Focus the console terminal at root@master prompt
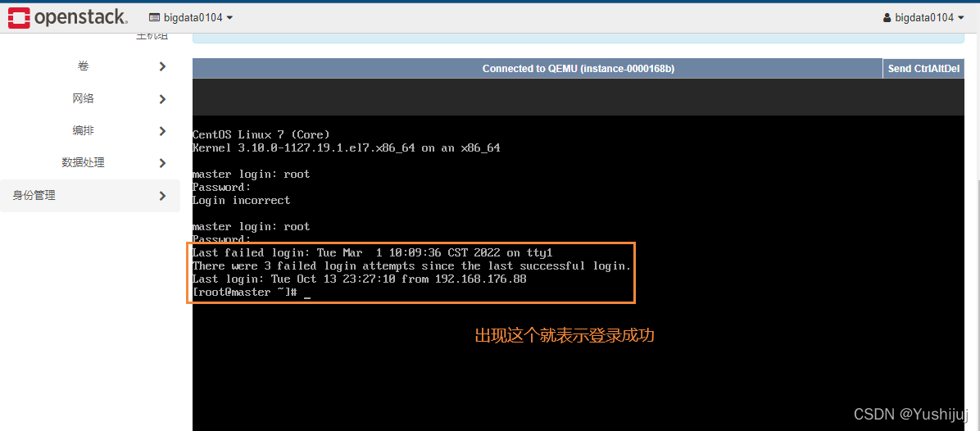The height and width of the screenshot is (431, 980). tap(252, 293)
